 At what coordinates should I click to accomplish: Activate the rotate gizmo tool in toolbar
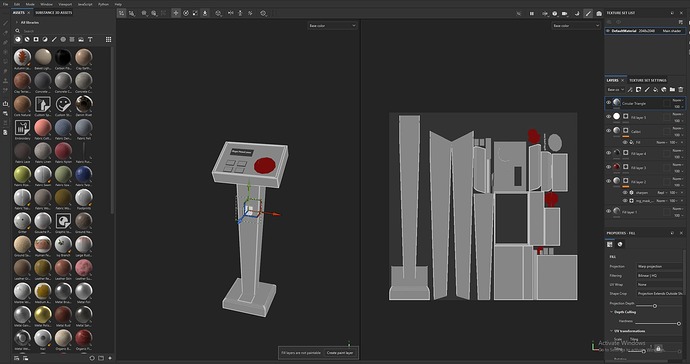(186, 13)
